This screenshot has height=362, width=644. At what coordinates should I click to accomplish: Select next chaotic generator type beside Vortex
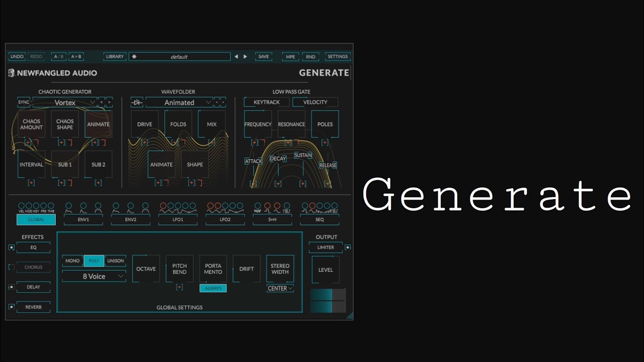click(109, 103)
